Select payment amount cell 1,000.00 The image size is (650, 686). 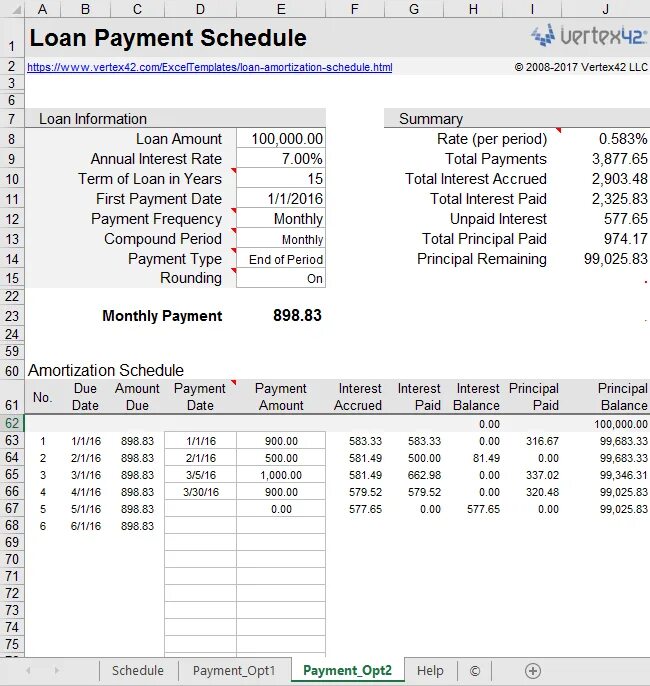coord(281,475)
